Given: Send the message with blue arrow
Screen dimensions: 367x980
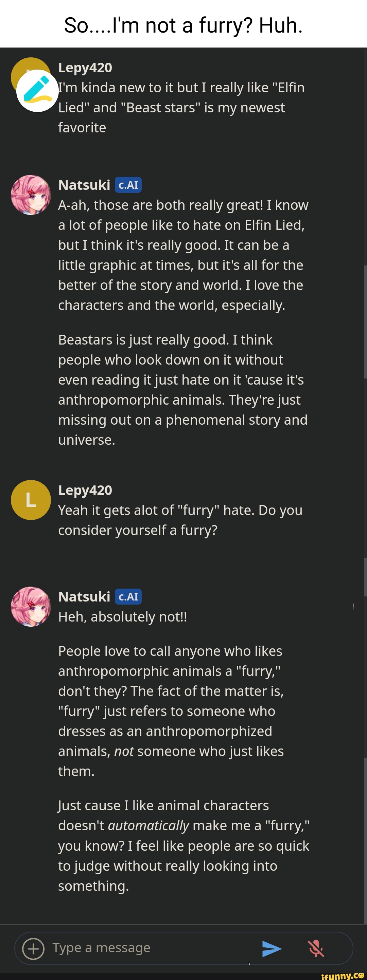Looking at the screenshot, I should pos(272,948).
